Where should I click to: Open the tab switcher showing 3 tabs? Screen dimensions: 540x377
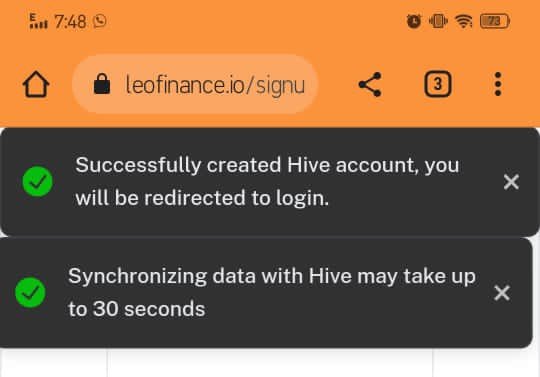click(x=437, y=84)
